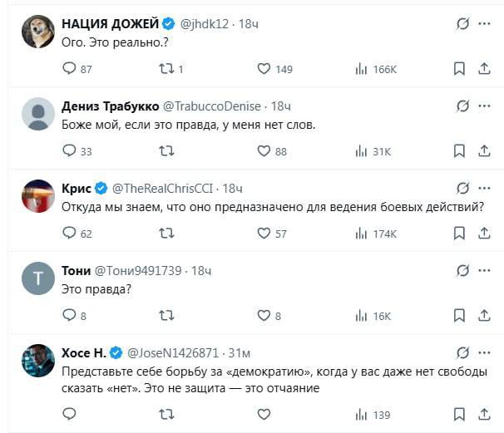The height and width of the screenshot is (433, 504).
Task: Open Тони's gray T avatar
Action: click(38, 278)
